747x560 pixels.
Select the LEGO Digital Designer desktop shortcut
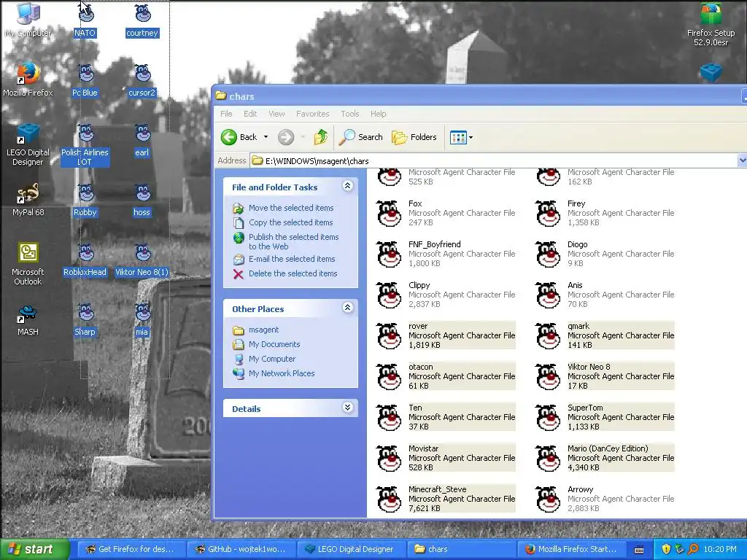click(28, 134)
